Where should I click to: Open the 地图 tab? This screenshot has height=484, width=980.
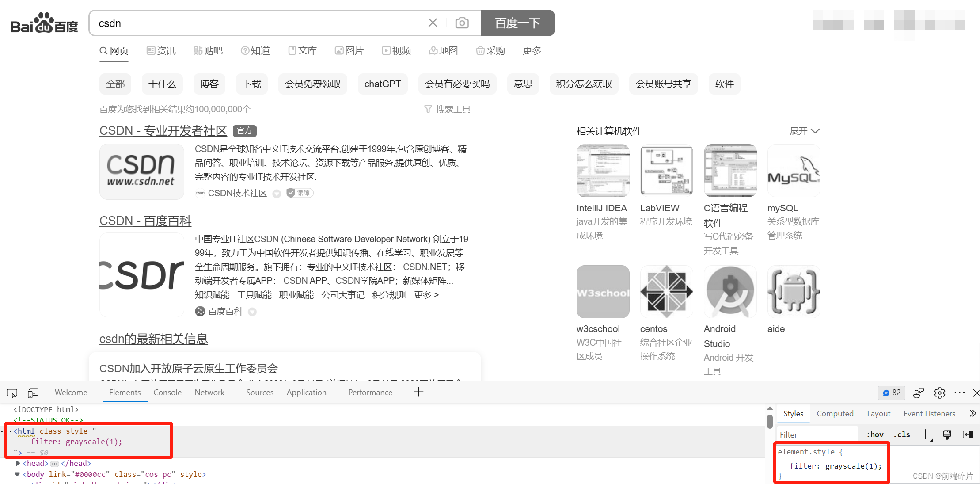pyautogui.click(x=443, y=51)
